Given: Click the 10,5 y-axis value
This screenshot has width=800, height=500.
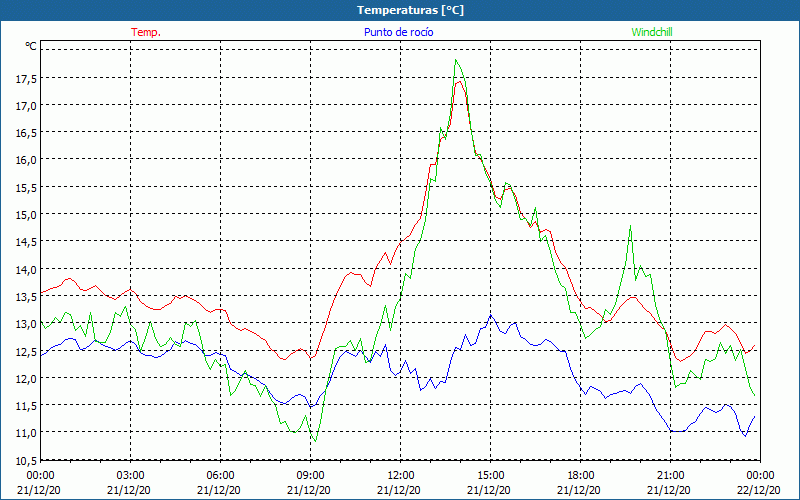Looking at the screenshot, I should tap(27, 460).
